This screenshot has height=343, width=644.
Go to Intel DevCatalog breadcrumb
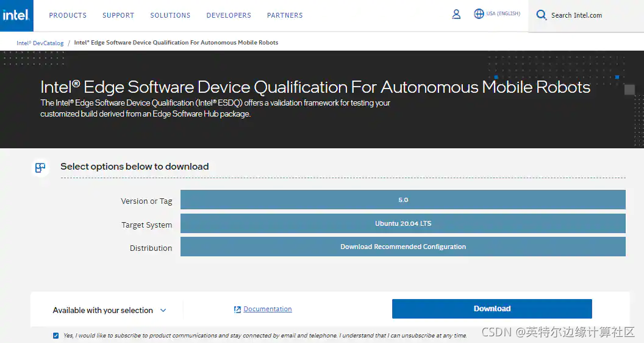[x=40, y=43]
